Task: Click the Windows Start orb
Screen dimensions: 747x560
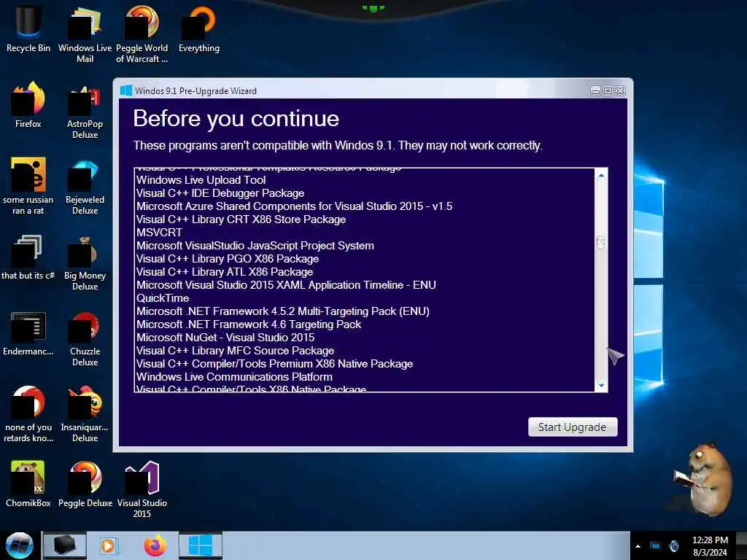Action: point(19,545)
